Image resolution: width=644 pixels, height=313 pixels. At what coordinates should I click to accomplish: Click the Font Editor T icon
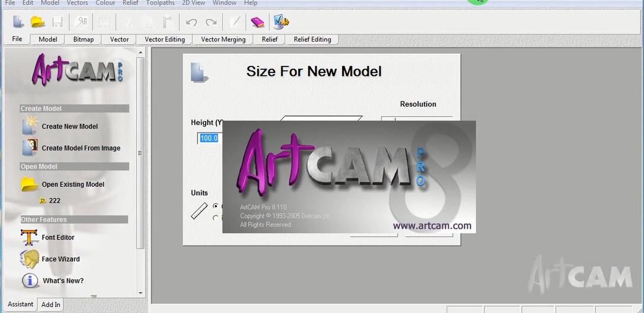(29, 238)
